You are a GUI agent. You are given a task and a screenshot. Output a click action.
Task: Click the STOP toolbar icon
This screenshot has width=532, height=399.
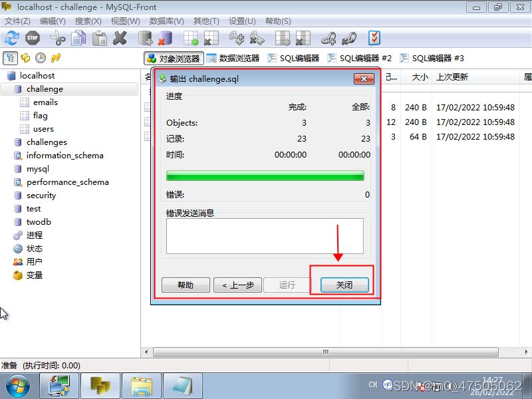point(33,38)
